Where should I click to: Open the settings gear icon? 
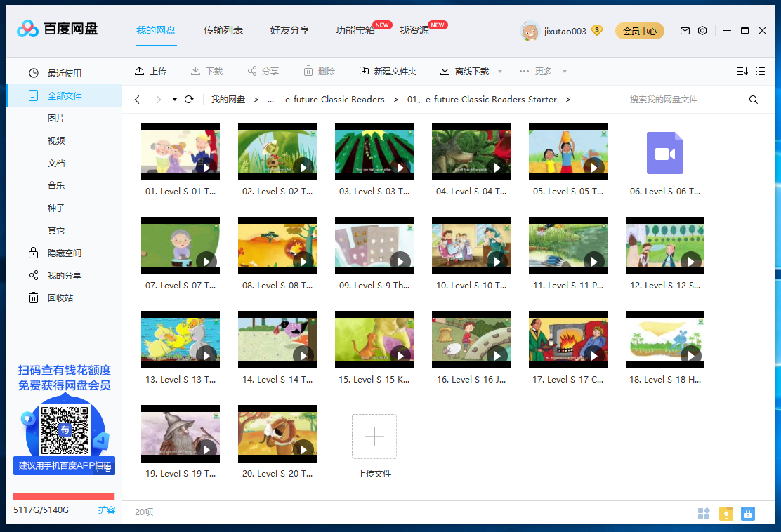coord(702,31)
